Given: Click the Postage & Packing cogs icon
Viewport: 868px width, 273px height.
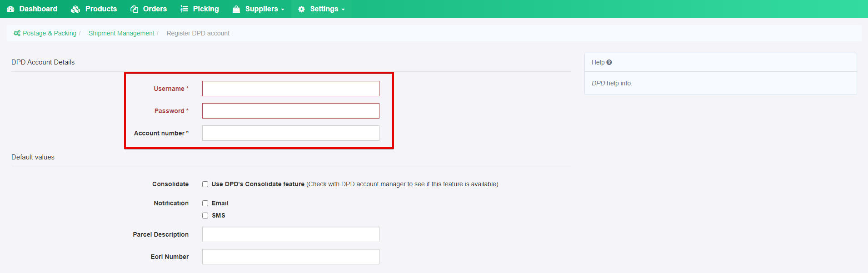Looking at the screenshot, I should coord(17,33).
